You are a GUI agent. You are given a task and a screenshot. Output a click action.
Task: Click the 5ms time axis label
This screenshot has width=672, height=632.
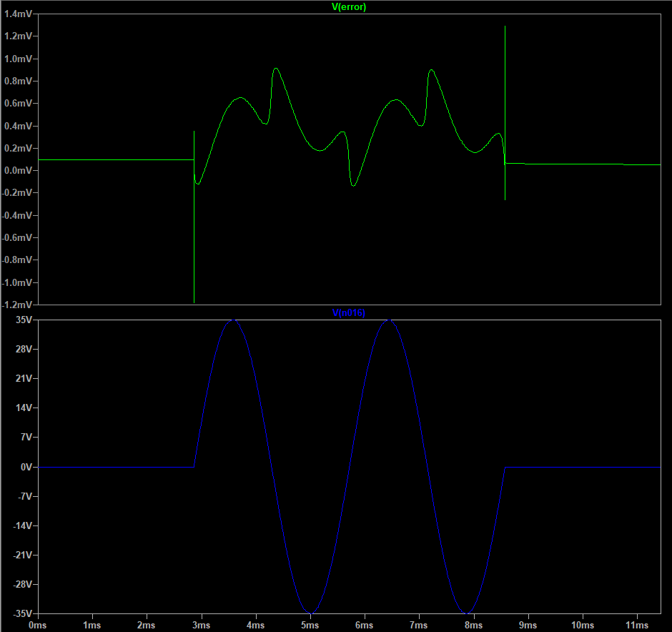pyautogui.click(x=310, y=626)
